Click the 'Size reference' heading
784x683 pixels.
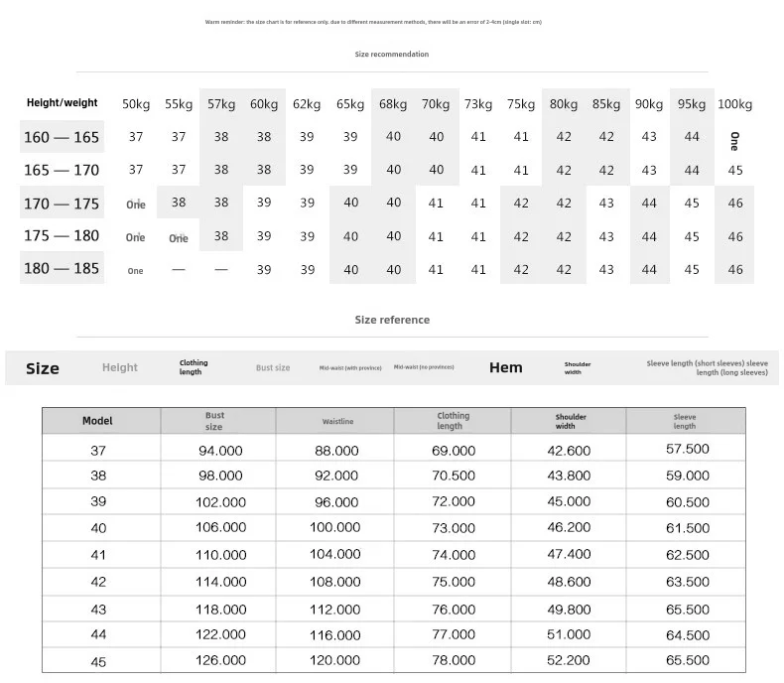[x=392, y=320]
